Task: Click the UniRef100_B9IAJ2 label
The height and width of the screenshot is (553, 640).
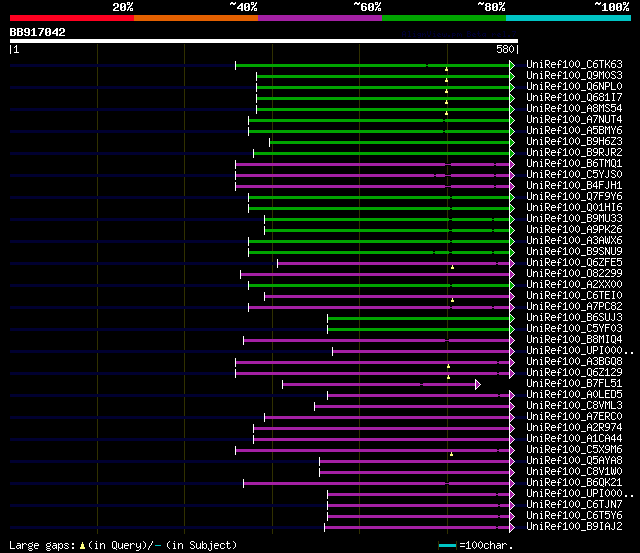Action: click(x=574, y=527)
